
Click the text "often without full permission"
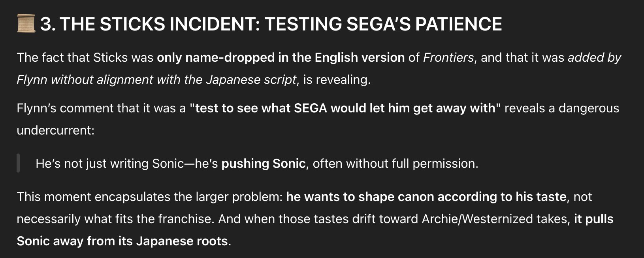point(394,164)
